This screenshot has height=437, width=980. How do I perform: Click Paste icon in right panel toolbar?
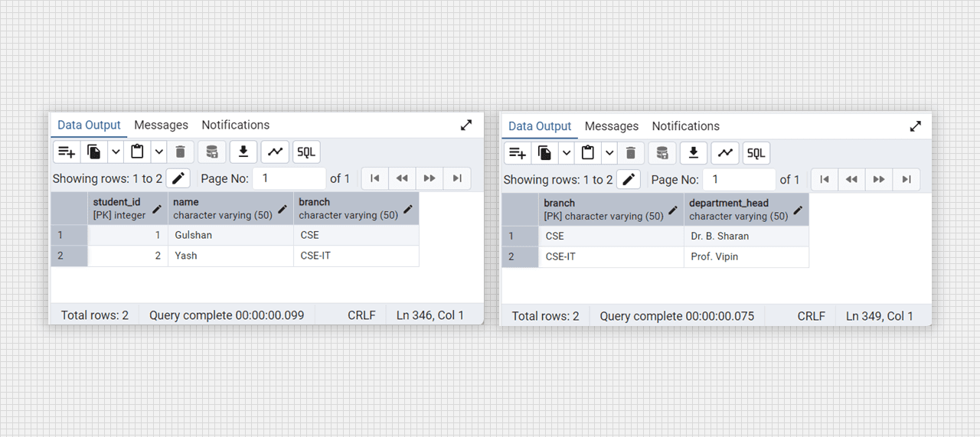(588, 153)
